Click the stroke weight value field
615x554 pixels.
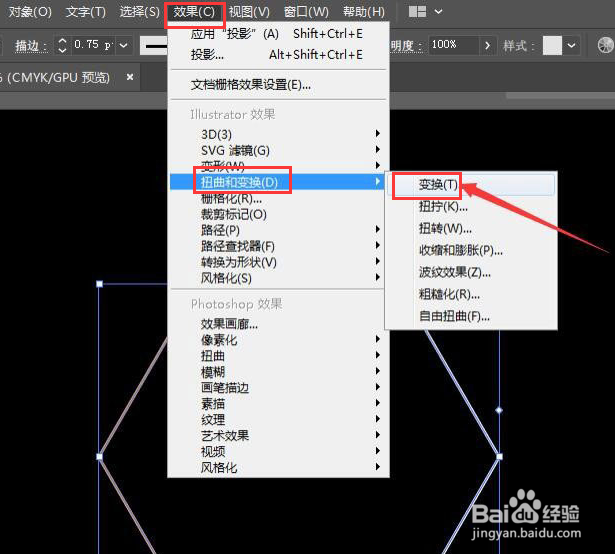91,46
